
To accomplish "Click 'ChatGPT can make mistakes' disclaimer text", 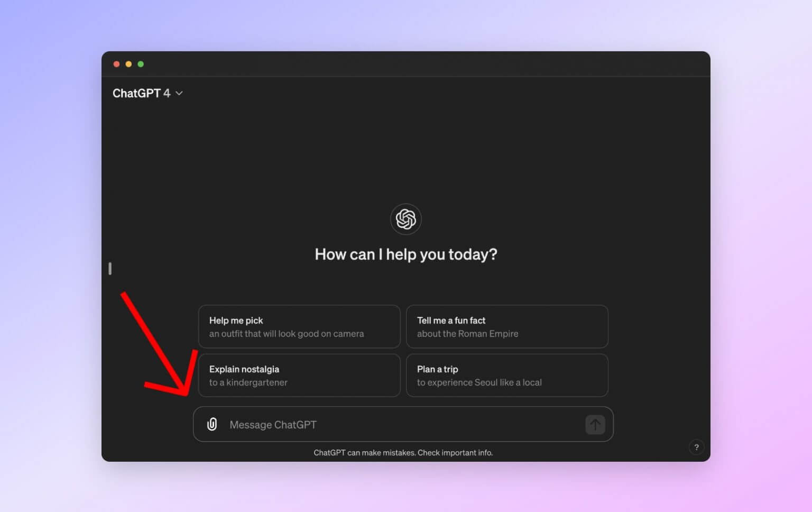I will (404, 453).
